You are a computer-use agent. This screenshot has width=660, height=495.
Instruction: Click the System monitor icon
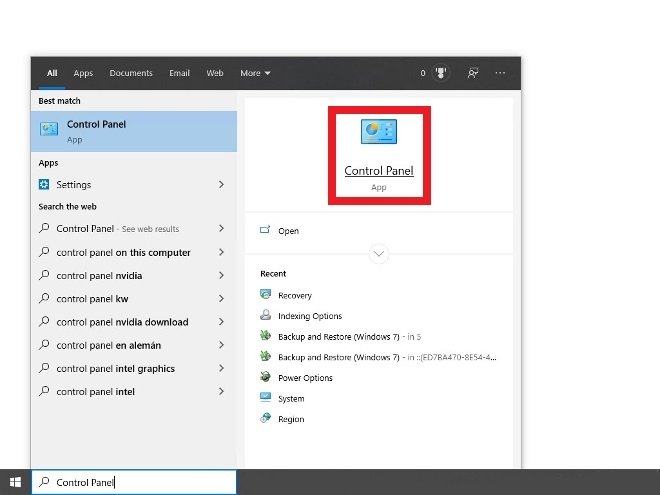265,397
